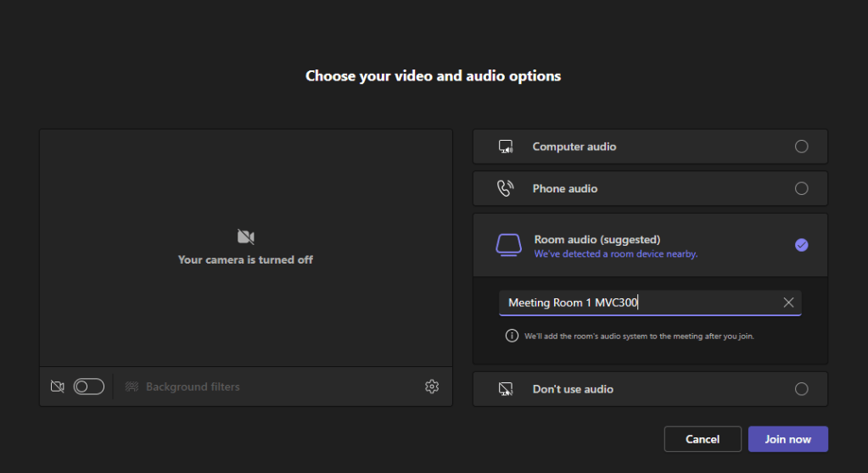The image size is (868, 473).
Task: Click the Phone audio handset icon
Action: pyautogui.click(x=506, y=188)
